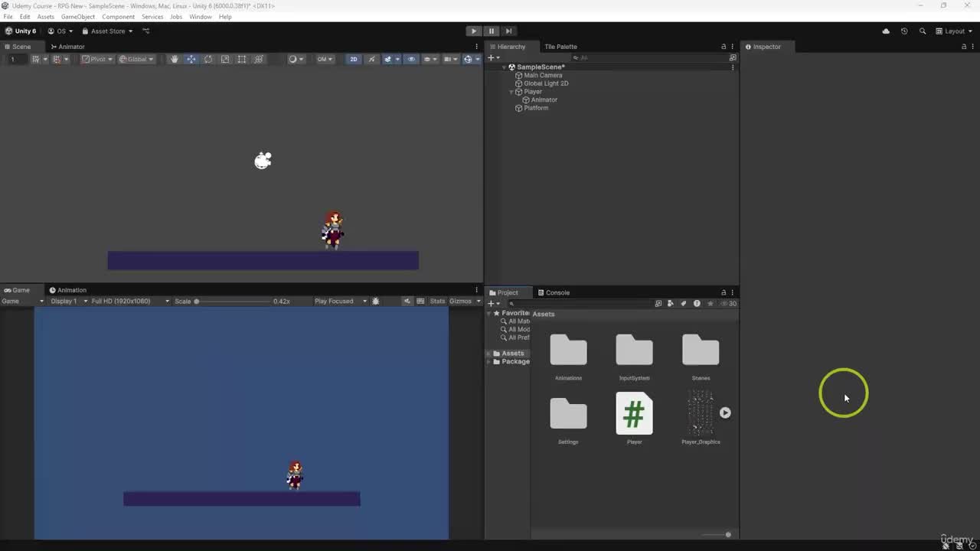Open the Settings folder

pos(568,414)
